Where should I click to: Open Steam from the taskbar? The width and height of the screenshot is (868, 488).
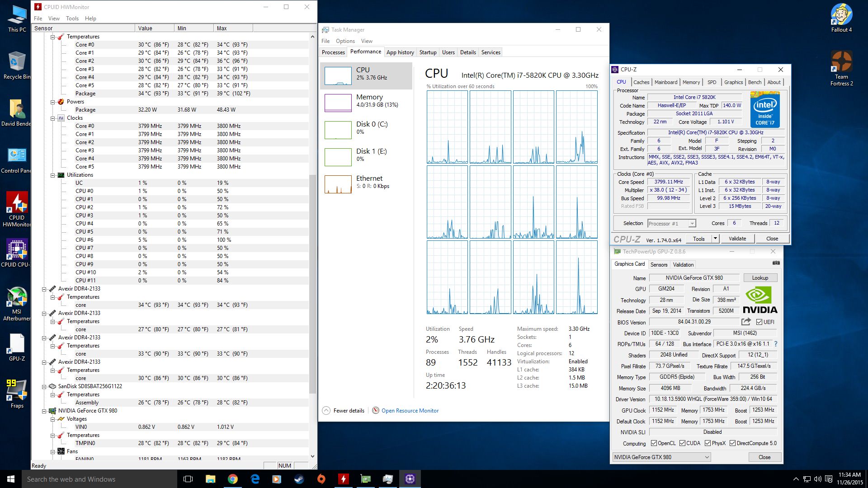299,479
